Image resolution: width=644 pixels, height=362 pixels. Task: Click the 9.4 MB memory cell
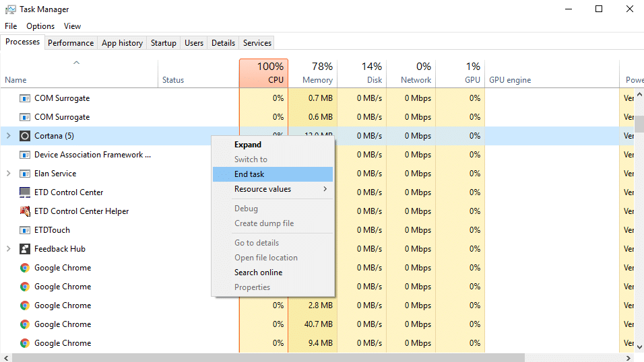click(313, 343)
